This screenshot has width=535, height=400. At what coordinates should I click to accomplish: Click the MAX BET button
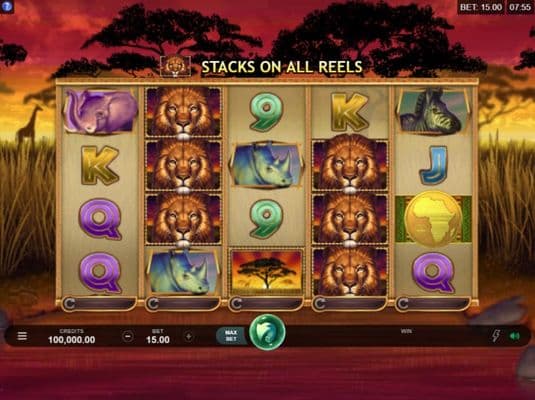231,336
